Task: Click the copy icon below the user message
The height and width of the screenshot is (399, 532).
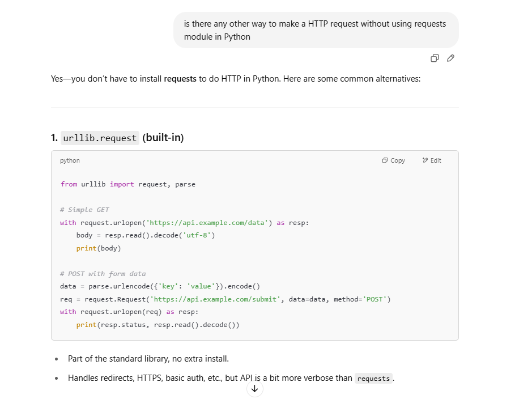Action: (x=435, y=58)
